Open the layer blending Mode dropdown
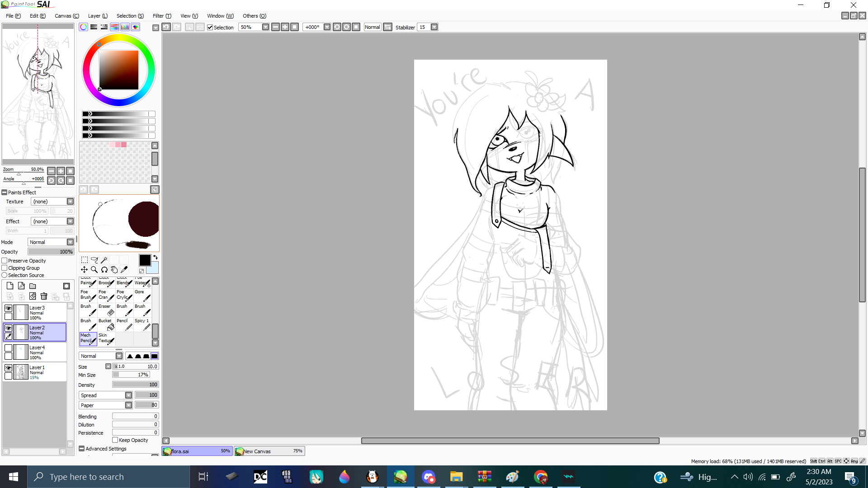Viewport: 868px width, 488px height. pos(70,242)
